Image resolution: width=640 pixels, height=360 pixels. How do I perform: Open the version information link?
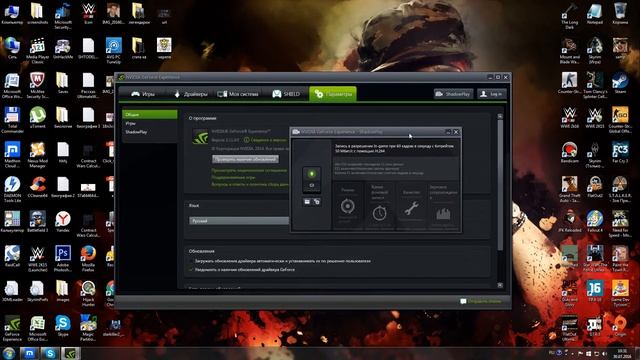265,140
